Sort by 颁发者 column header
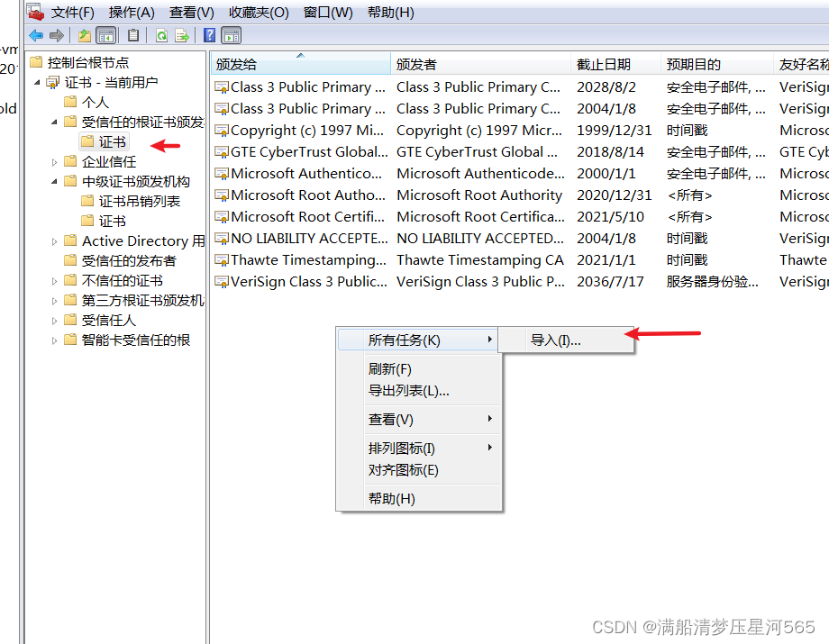 pos(480,64)
